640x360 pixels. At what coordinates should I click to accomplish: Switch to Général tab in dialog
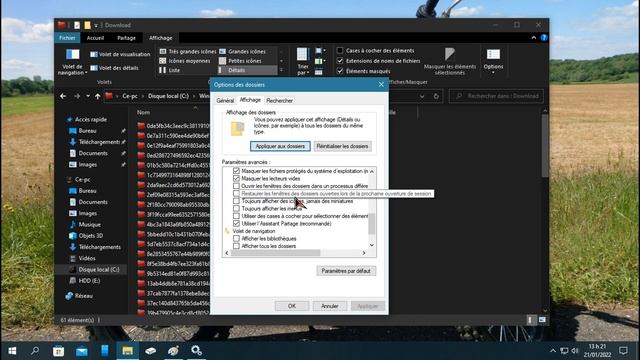225,100
